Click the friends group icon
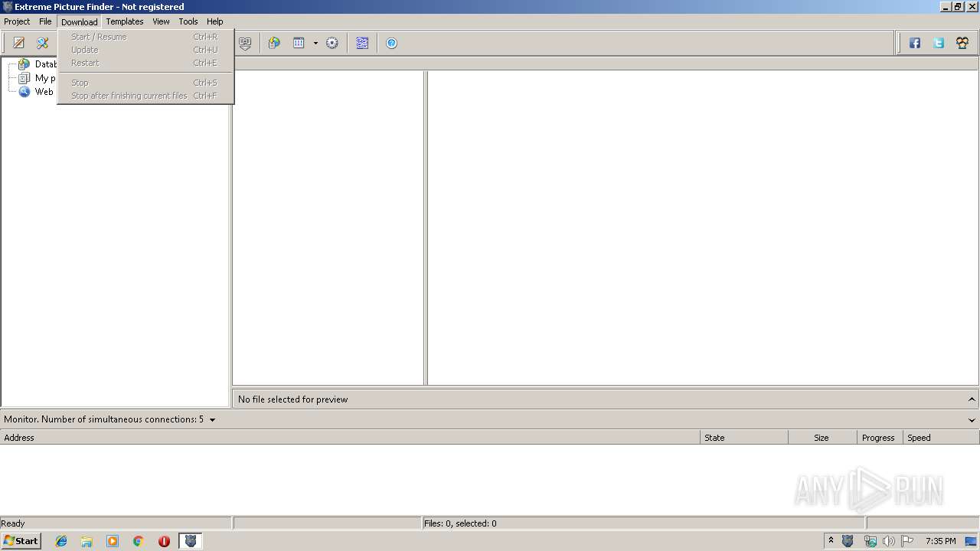 coord(962,43)
